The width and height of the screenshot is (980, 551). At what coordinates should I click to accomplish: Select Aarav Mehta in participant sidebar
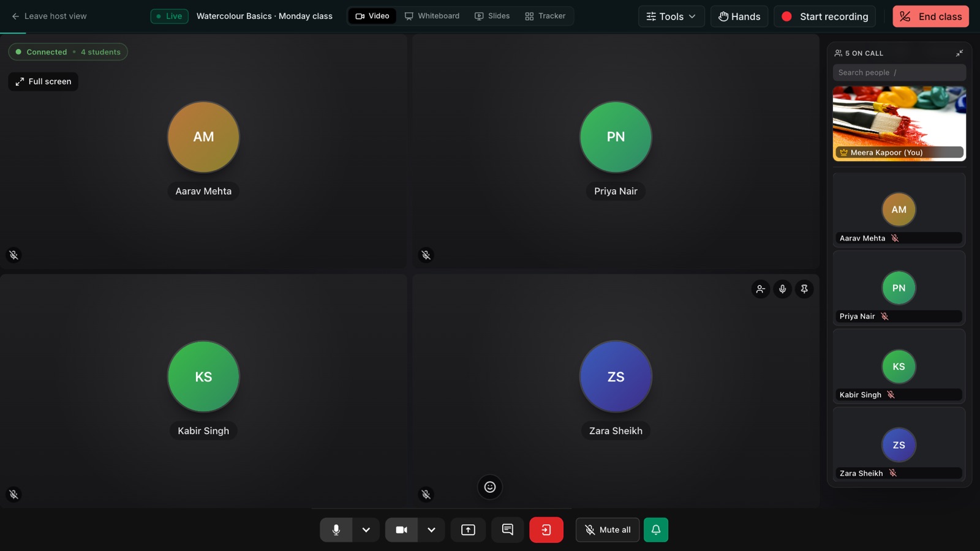click(x=899, y=210)
